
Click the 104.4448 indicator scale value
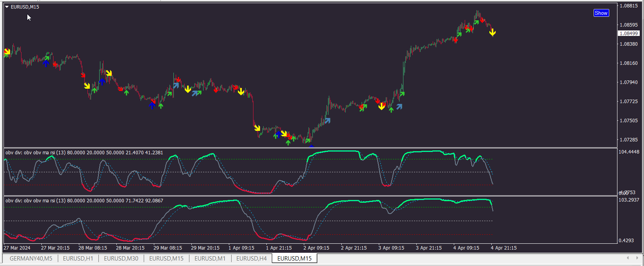click(x=629, y=152)
